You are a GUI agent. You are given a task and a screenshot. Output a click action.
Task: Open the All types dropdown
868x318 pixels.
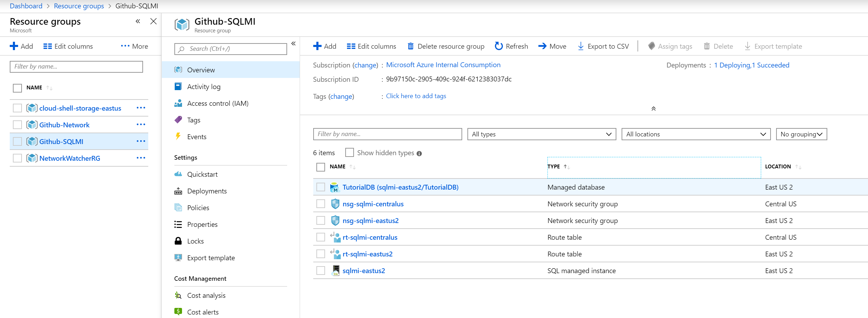tap(542, 134)
